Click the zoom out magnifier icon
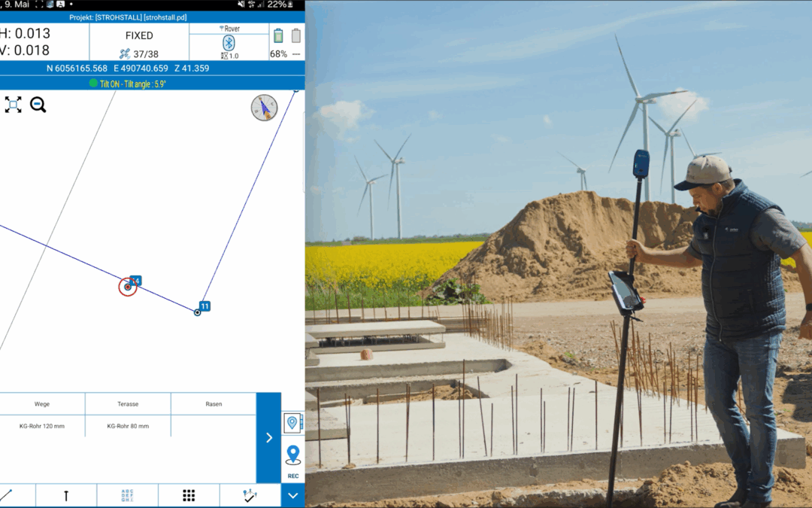The height and width of the screenshot is (508, 812). click(x=38, y=105)
